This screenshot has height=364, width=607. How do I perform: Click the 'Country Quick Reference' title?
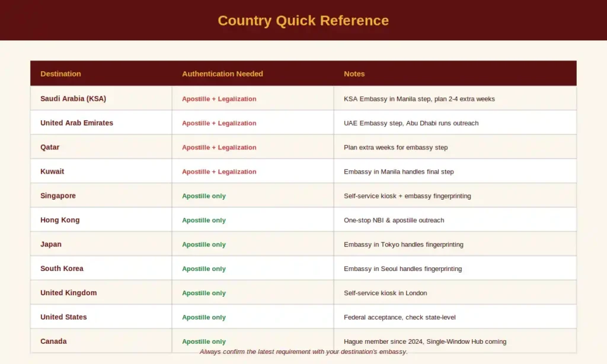(x=303, y=21)
